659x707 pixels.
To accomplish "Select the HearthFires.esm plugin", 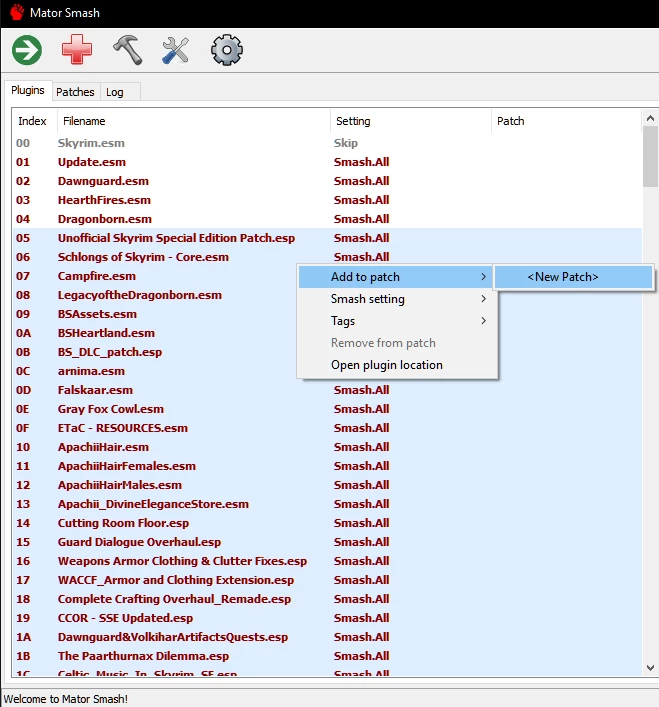I will tap(328, 200).
